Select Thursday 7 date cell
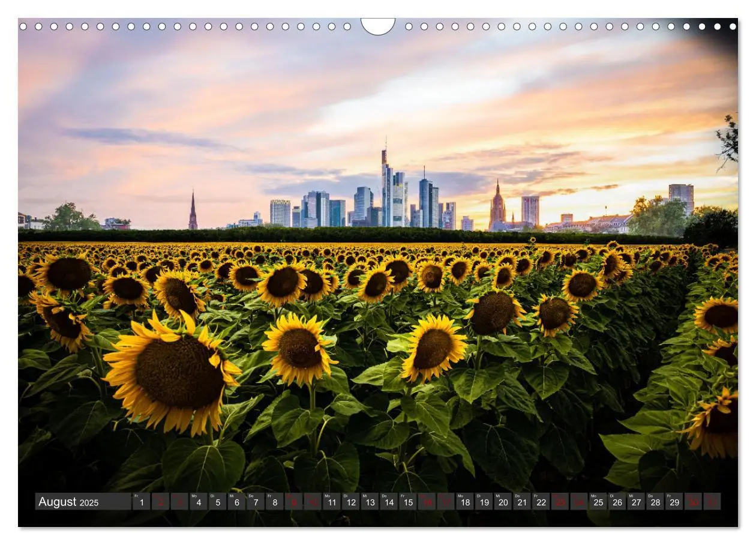Screen dimensions: 756x545 pyautogui.click(x=256, y=502)
